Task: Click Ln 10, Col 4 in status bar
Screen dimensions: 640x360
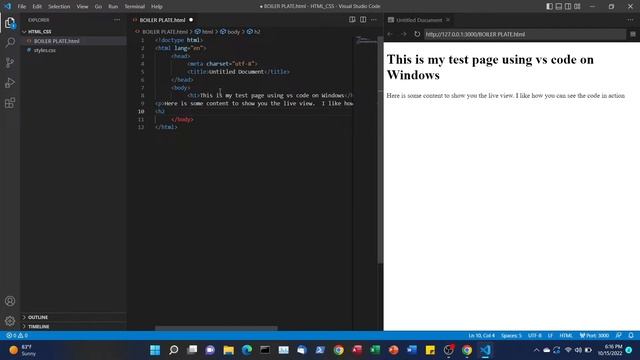Action: point(481,336)
